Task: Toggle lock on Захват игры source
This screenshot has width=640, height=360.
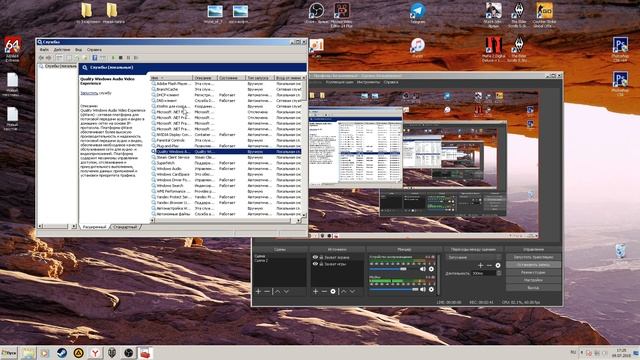Action: pos(321,264)
